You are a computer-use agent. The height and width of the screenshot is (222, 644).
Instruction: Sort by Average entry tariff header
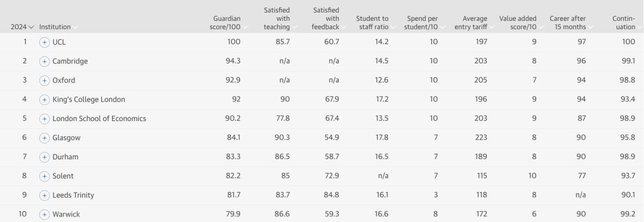point(474,23)
